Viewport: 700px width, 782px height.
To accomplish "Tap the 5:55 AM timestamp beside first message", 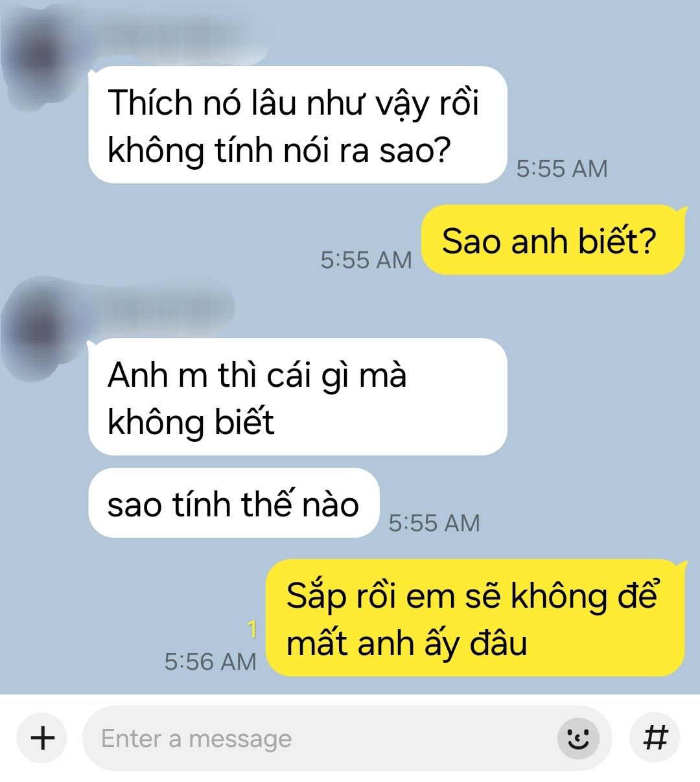I will 562,168.
